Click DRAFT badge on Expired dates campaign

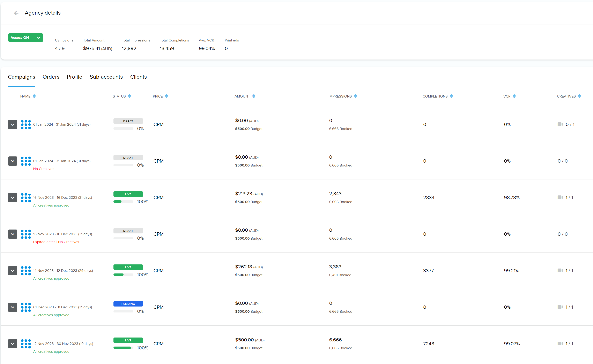coord(128,231)
